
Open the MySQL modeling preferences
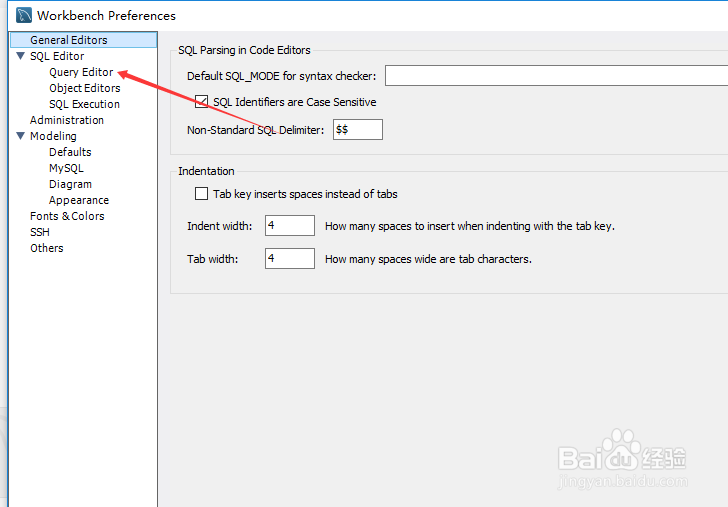tap(66, 168)
